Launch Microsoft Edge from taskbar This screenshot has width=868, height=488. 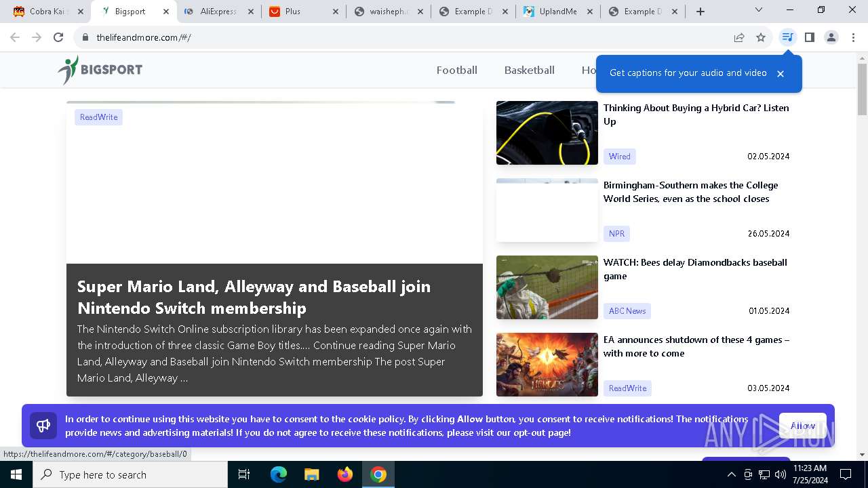click(279, 474)
